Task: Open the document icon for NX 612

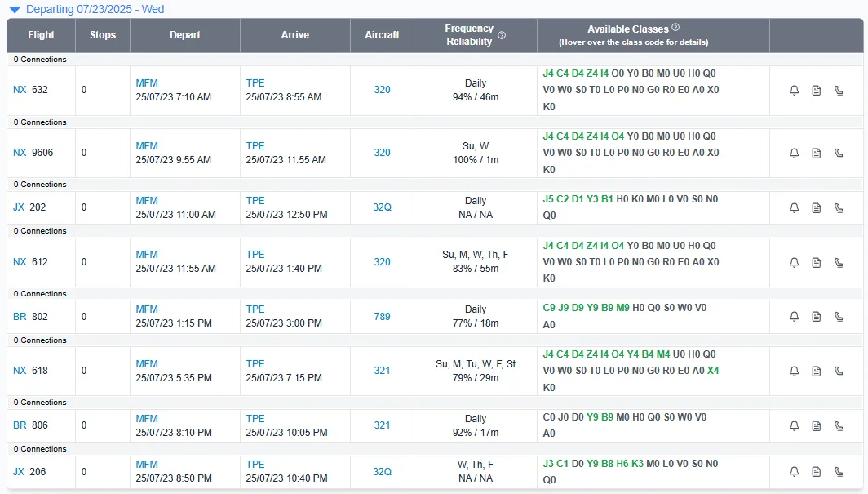Action: click(817, 262)
